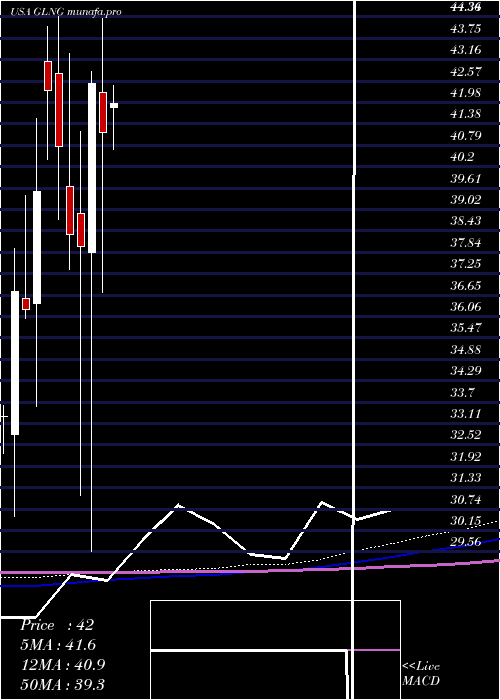Select the 32.52 price level label
500x700 pixels.
point(466,435)
